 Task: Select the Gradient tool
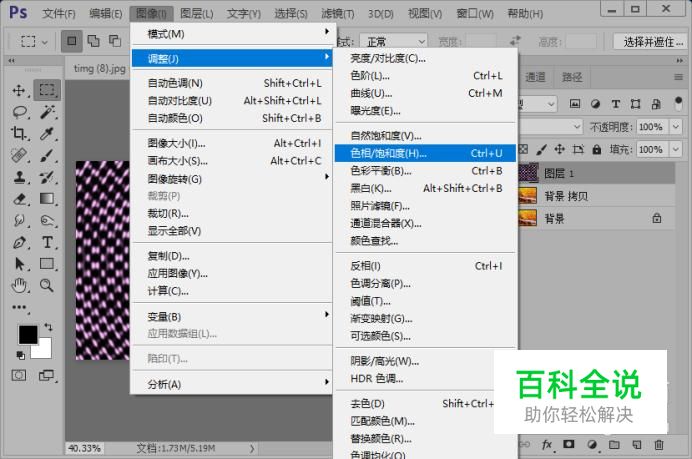pyautogui.click(x=47, y=199)
